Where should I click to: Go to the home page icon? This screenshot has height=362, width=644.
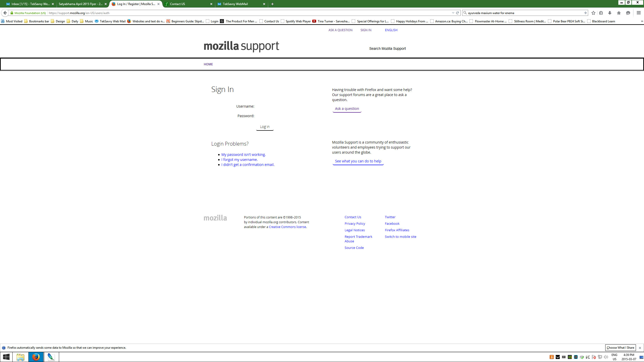tap(619, 13)
